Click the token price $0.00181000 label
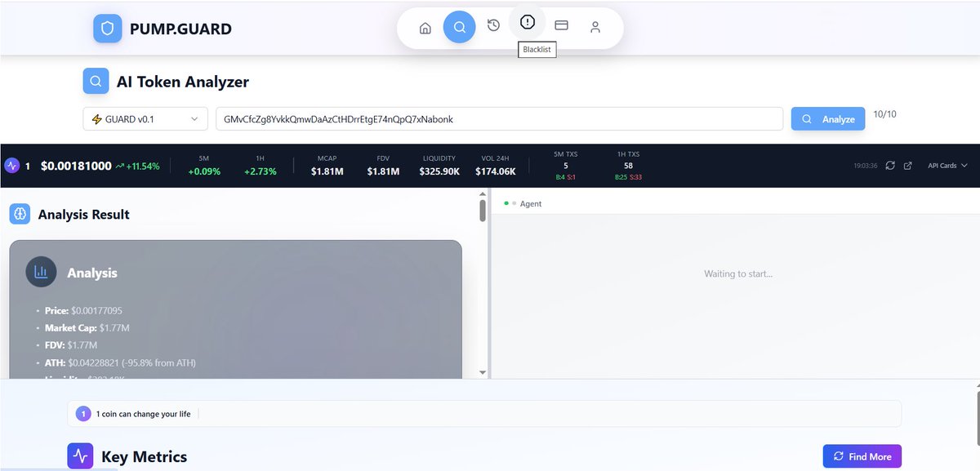The image size is (980, 471). 74,165
